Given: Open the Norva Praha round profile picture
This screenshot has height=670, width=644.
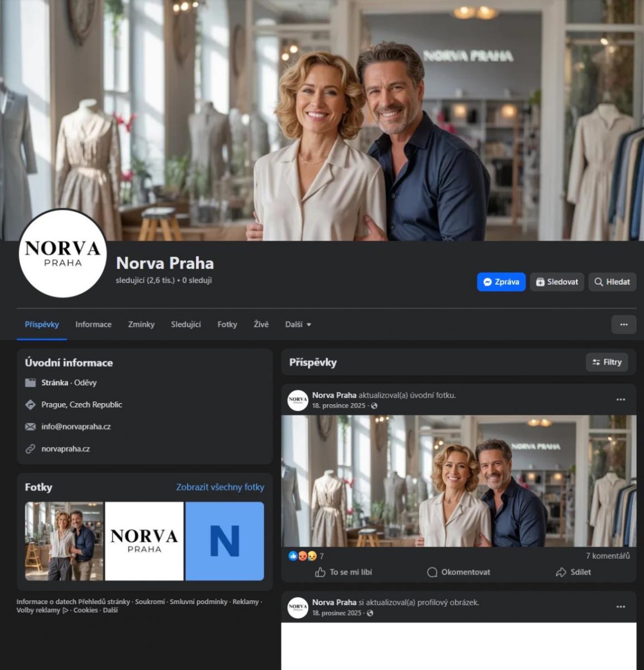Looking at the screenshot, I should click(x=63, y=253).
